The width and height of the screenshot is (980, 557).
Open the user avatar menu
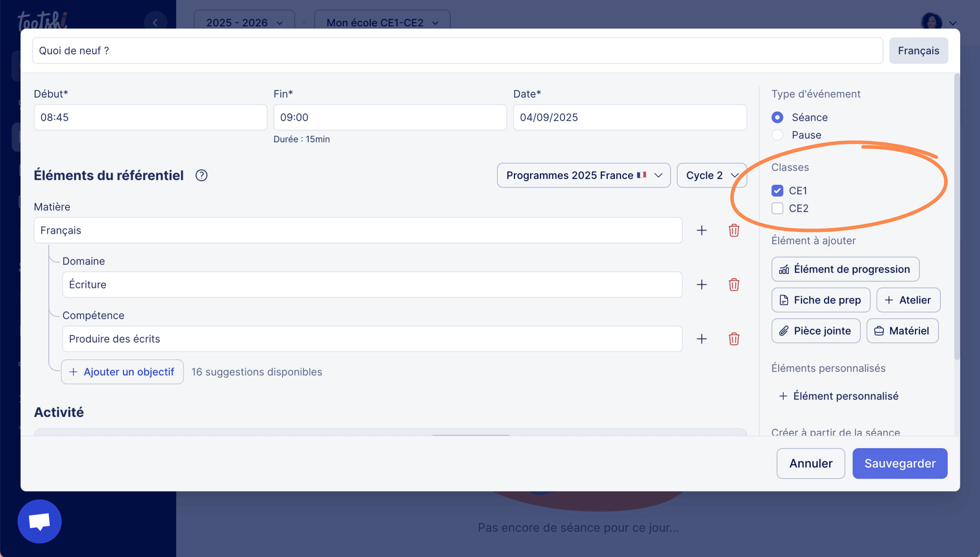(931, 21)
